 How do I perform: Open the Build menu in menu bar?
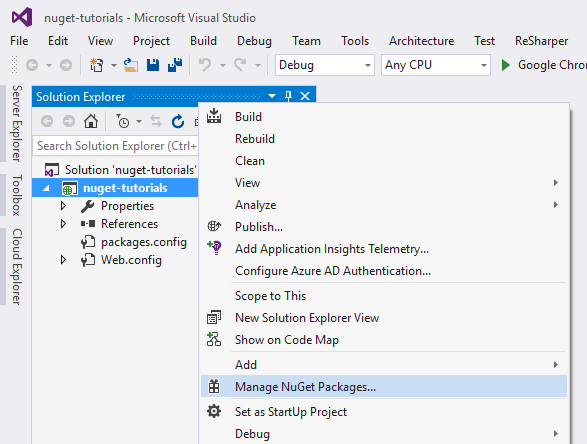pos(203,41)
